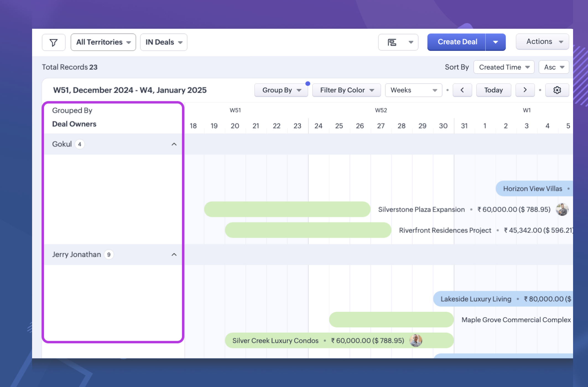The height and width of the screenshot is (387, 588).
Task: Open the Create Deal dropdown arrow
Action: (495, 42)
